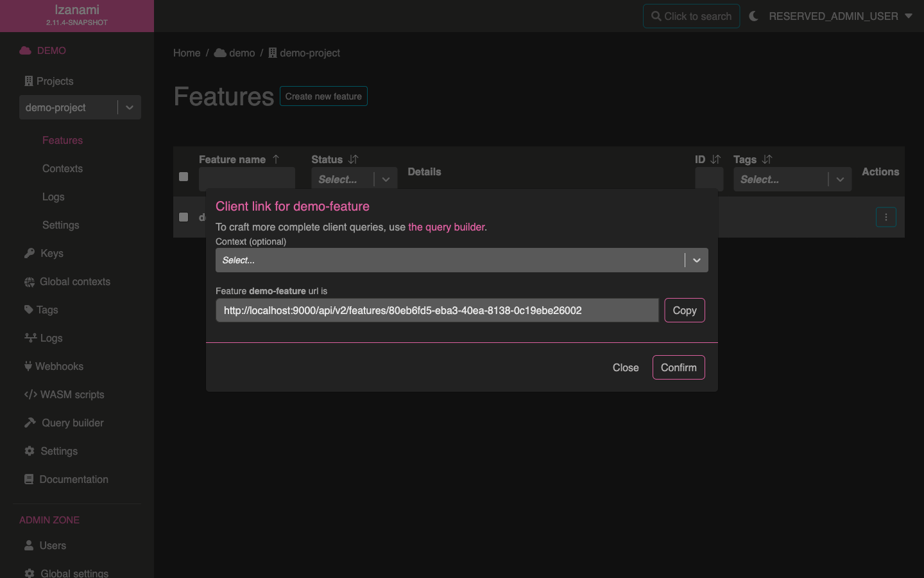Screen dimensions: 924x578
Task: Expand the Context (optional) dropdown
Action: pos(696,260)
